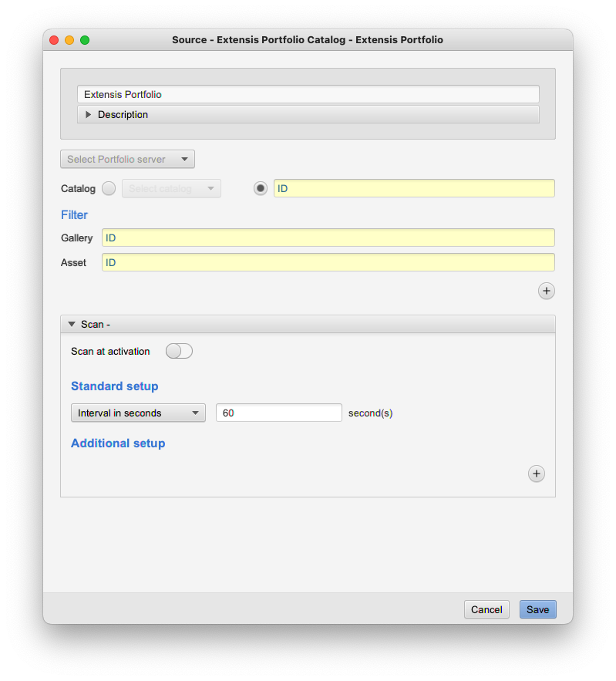616x681 pixels.
Task: Click the yellow minimize window button
Action: coord(69,40)
